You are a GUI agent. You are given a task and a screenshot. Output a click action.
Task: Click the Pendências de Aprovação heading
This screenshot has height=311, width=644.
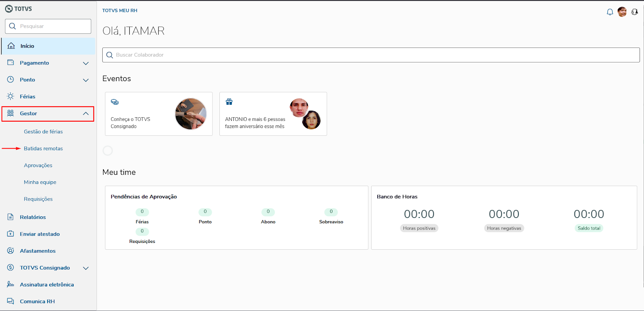pos(144,197)
